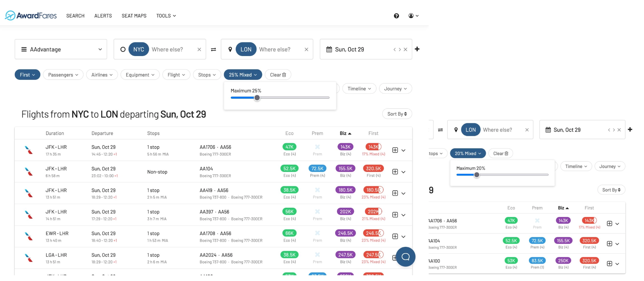Viewport: 644px width, 281px height.
Task: Open Journey dropdown in right panel
Action: click(x=610, y=166)
